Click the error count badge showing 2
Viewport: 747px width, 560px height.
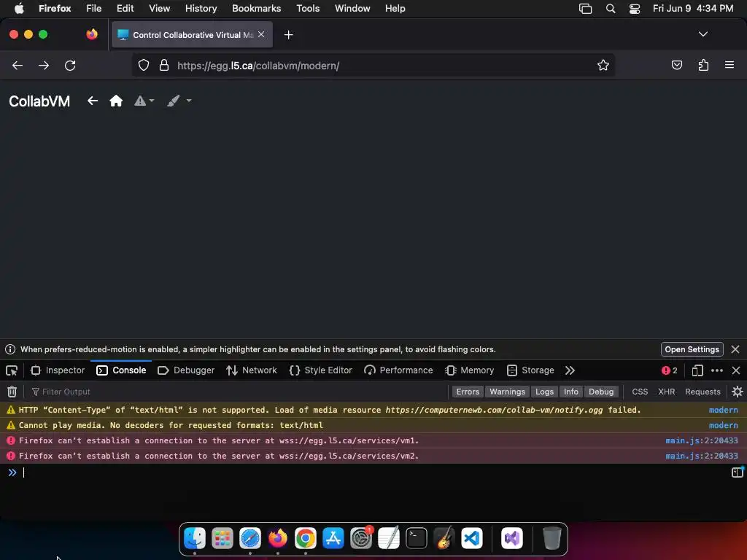pyautogui.click(x=670, y=370)
